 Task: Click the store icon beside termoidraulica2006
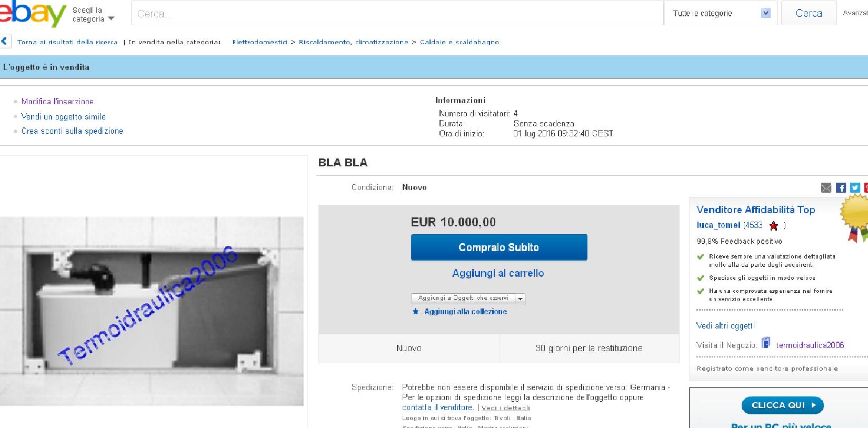point(766,343)
